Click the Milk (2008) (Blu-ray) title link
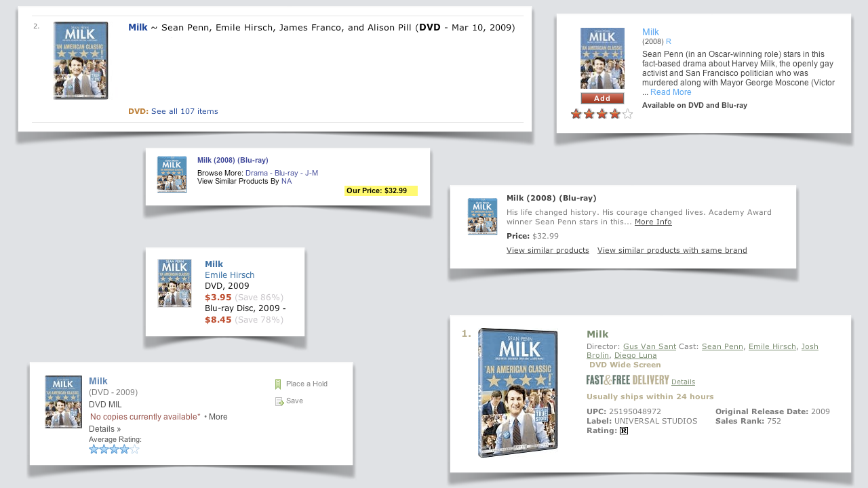The height and width of the screenshot is (488, 868). 233,160
